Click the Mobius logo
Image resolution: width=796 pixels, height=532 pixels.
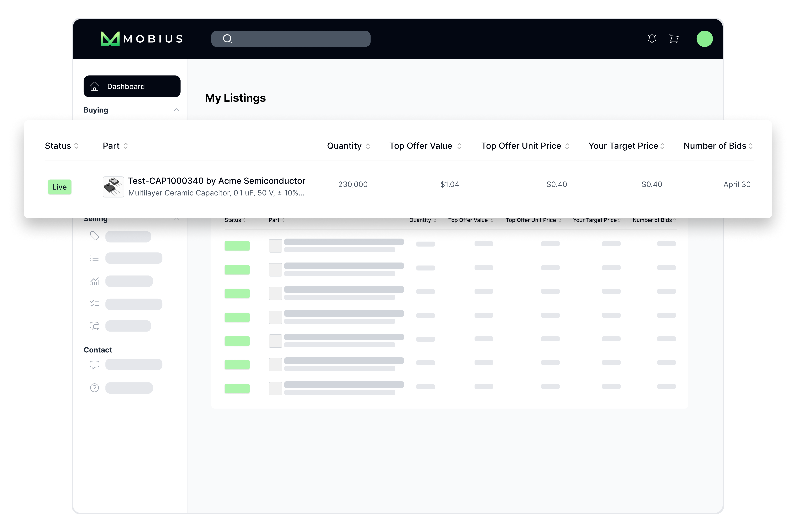pyautogui.click(x=142, y=39)
